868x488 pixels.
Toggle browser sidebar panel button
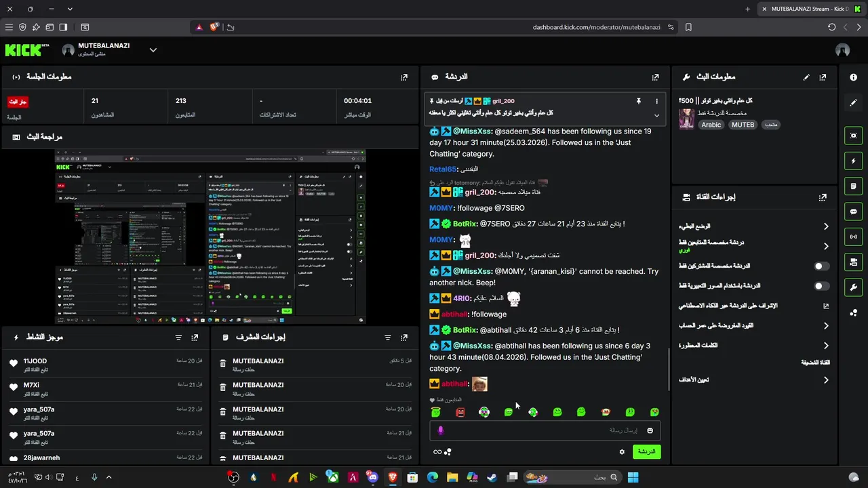63,27
